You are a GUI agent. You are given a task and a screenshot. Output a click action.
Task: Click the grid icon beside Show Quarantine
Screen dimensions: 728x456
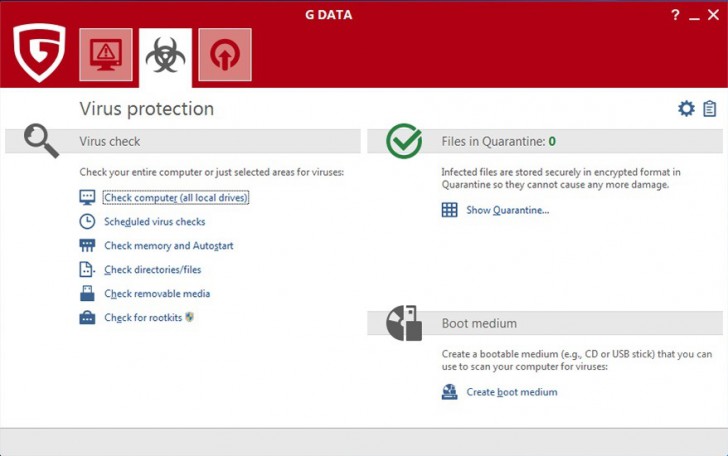tap(449, 210)
